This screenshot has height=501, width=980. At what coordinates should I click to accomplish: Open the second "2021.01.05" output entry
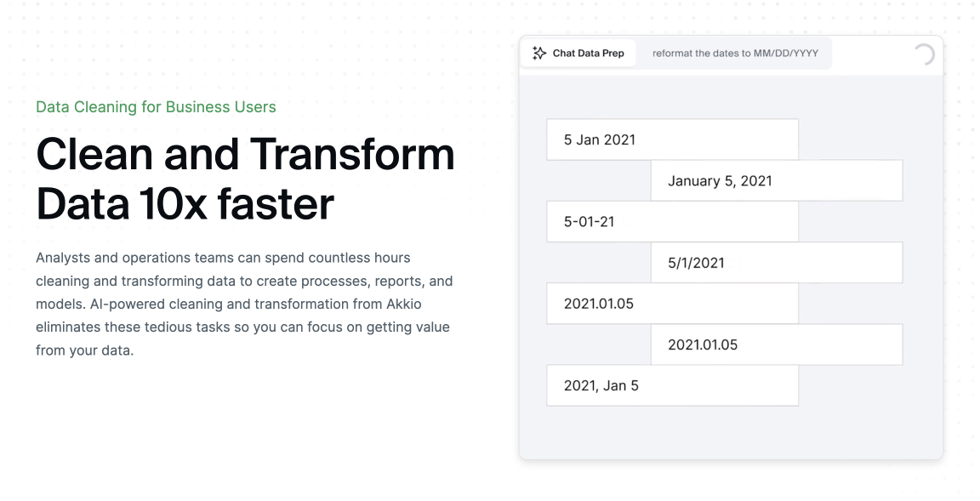(x=776, y=344)
